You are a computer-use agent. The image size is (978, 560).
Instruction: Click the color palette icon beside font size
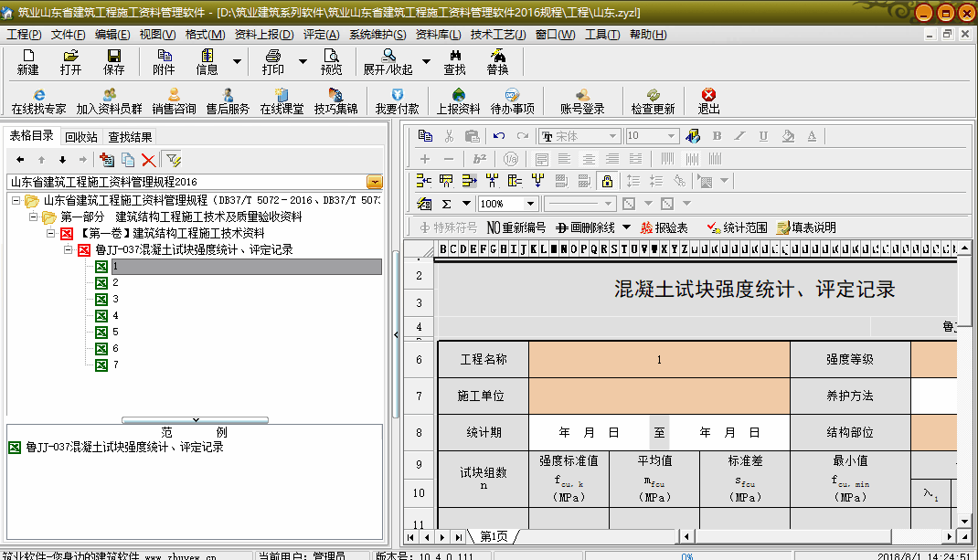coord(693,136)
